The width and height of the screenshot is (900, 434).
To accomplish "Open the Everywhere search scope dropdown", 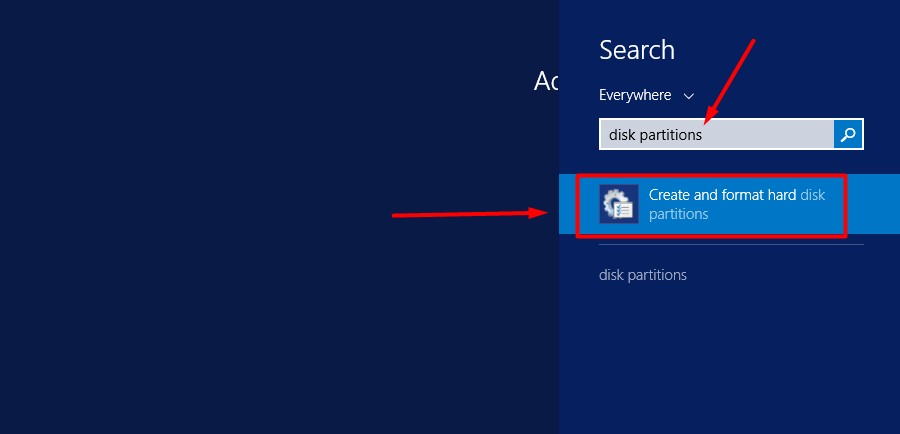I will 645,95.
